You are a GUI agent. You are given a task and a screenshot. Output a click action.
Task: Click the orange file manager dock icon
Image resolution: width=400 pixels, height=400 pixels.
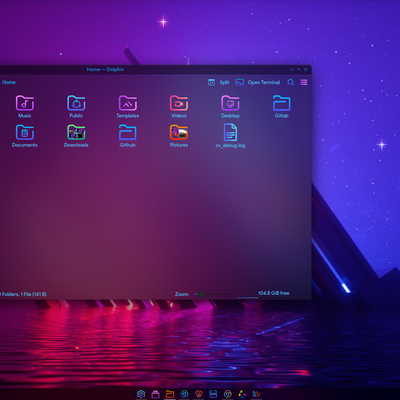click(170, 394)
